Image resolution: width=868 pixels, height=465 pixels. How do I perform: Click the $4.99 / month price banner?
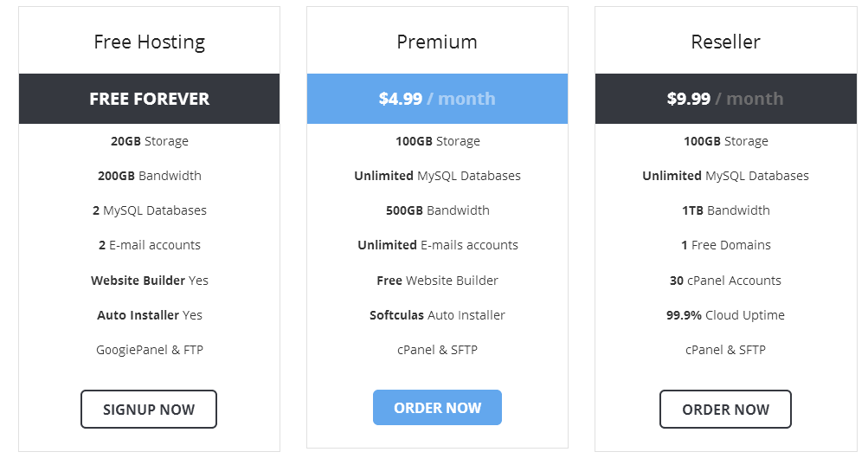point(437,99)
